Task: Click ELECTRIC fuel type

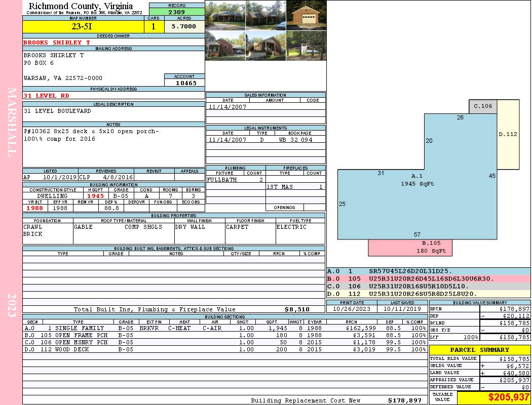Action: coord(291,227)
